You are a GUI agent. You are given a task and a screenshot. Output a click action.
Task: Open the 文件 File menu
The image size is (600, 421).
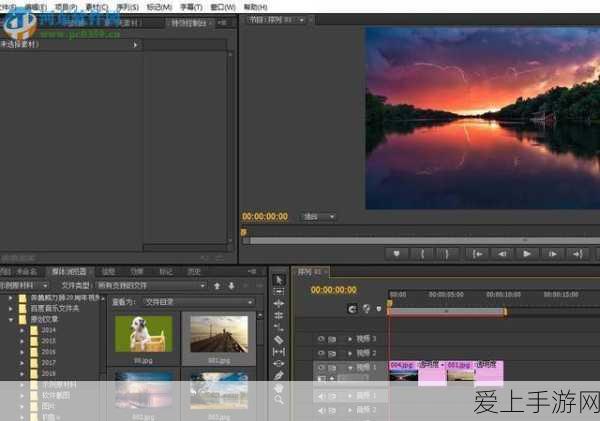point(7,7)
